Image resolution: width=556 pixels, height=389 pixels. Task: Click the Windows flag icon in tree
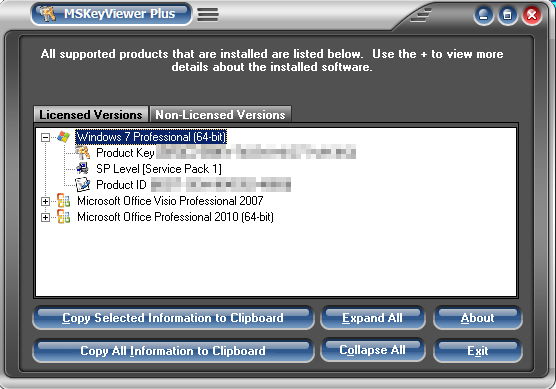pyautogui.click(x=63, y=137)
